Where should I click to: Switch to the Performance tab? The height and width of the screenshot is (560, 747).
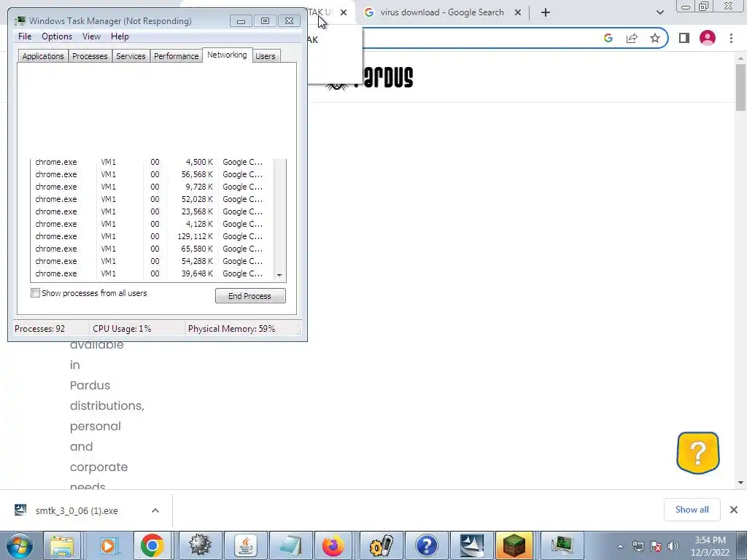pos(176,55)
